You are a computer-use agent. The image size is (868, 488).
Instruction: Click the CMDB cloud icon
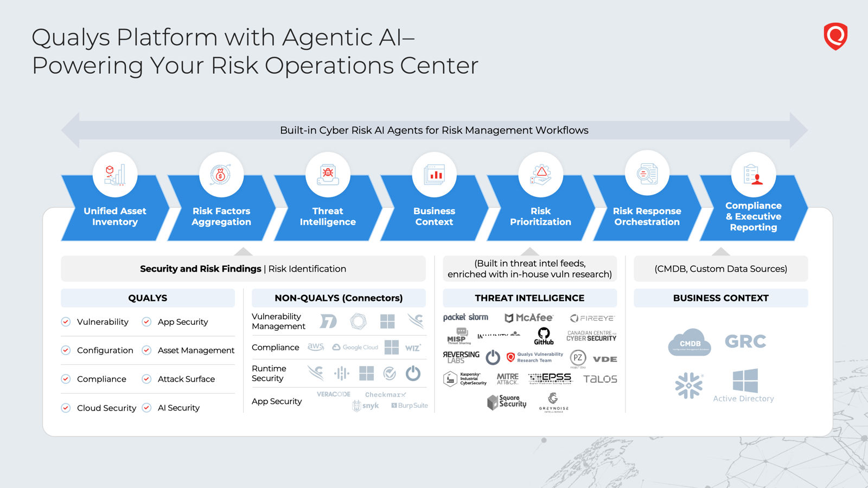(690, 342)
